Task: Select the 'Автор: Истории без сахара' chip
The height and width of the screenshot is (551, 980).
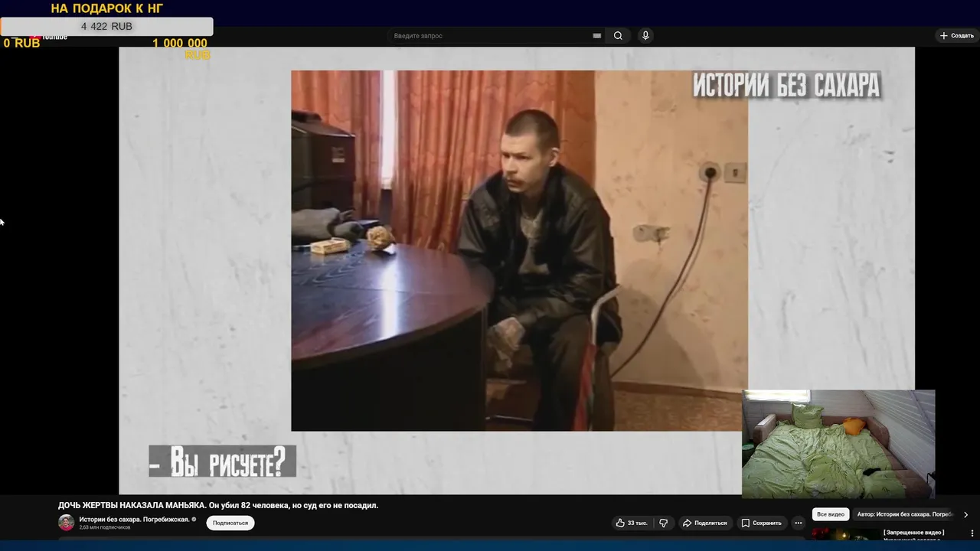Action: tap(904, 514)
